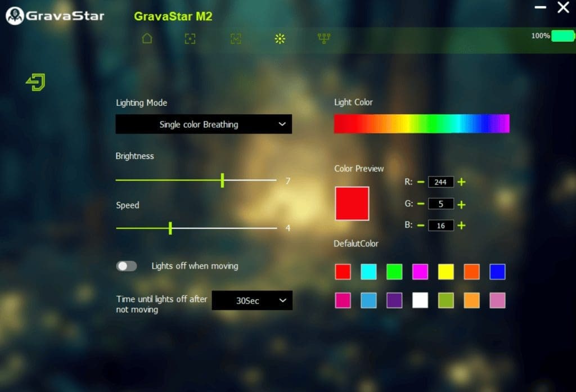This screenshot has width=576, height=392.
Task: Click the G value input field
Action: pos(440,204)
